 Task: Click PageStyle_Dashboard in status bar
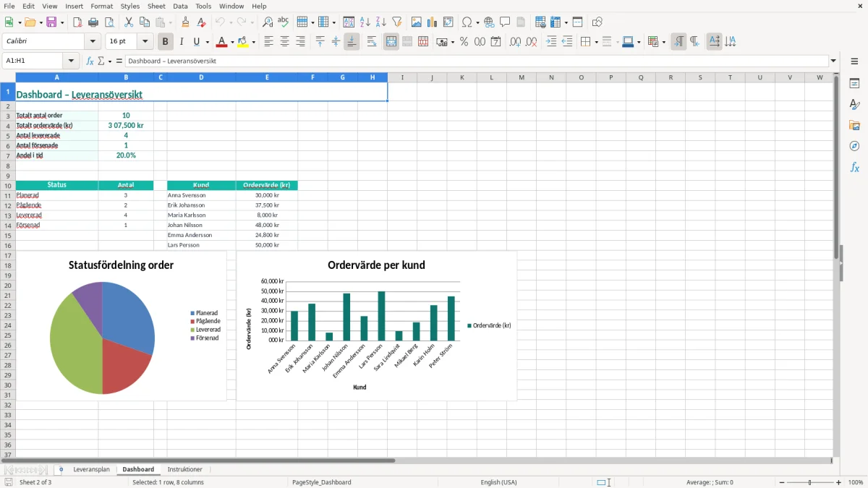point(322,482)
